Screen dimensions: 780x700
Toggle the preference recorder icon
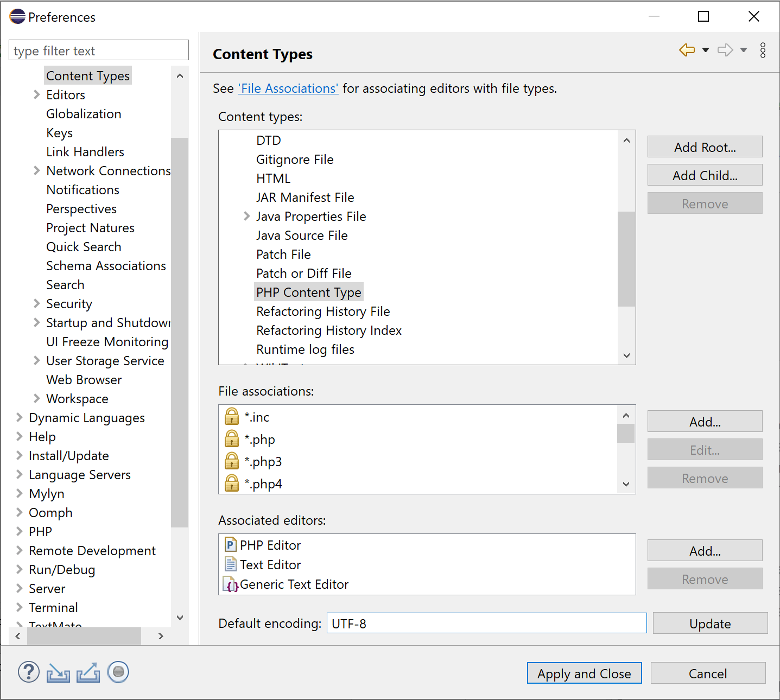pyautogui.click(x=118, y=672)
